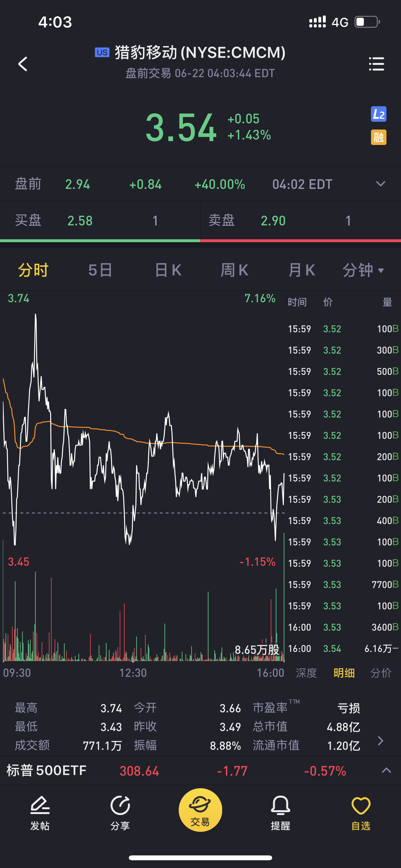Switch to the 分时 intraday tab

click(33, 270)
